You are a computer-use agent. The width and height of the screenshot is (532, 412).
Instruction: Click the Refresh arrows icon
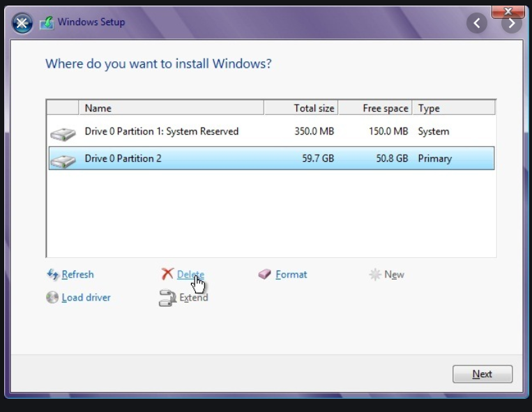[x=52, y=275]
